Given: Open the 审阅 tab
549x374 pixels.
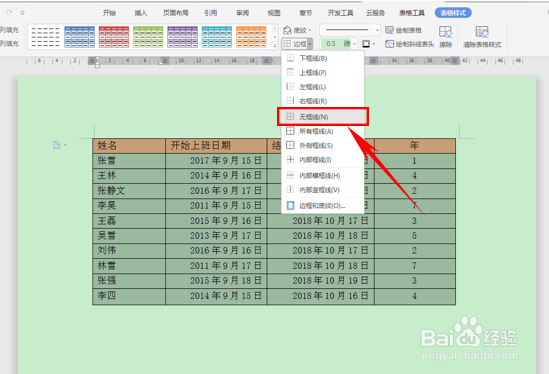Looking at the screenshot, I should pos(242,13).
